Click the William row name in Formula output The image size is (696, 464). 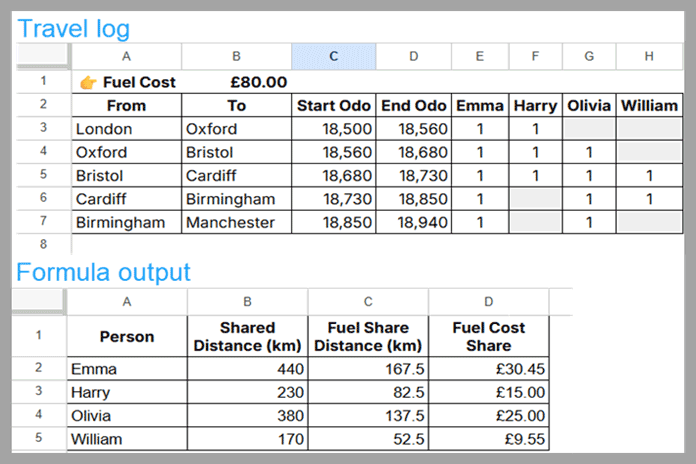coord(127,439)
